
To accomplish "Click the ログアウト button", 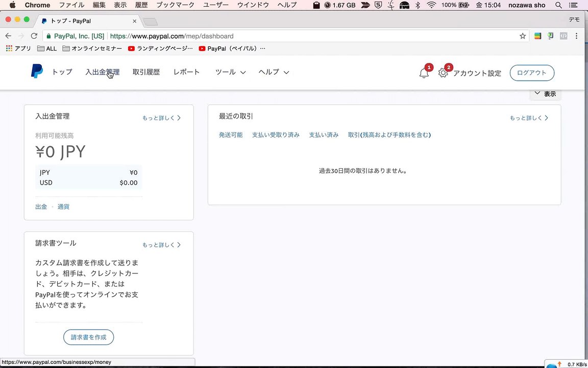I will [x=532, y=73].
